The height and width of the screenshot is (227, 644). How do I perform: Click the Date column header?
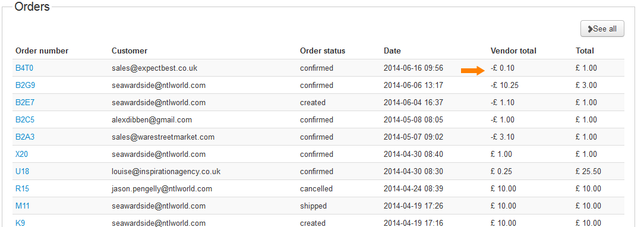click(x=392, y=51)
